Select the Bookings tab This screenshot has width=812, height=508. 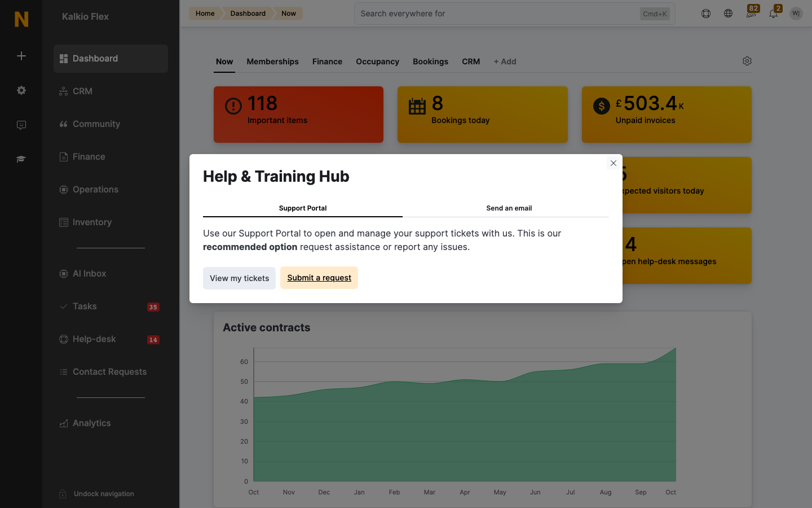[x=430, y=62]
